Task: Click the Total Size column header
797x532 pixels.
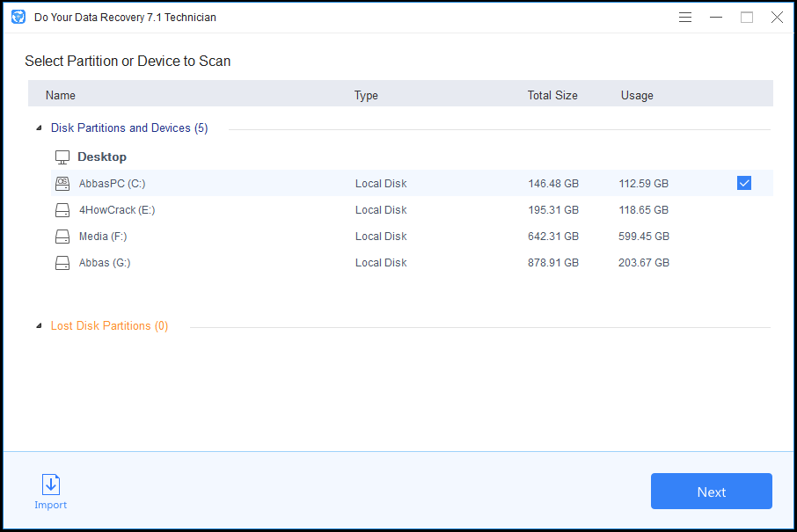Action: (552, 95)
